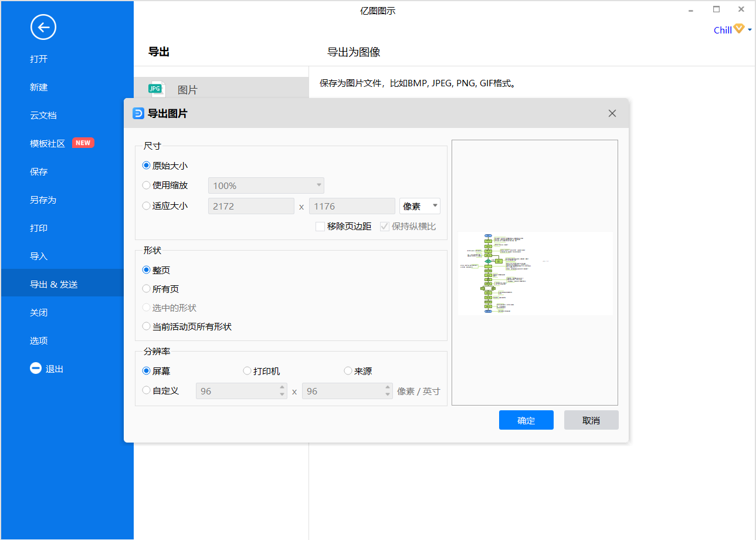Image resolution: width=756 pixels, height=540 pixels.
Task: Close the 导出图片 dialog
Action: point(612,113)
